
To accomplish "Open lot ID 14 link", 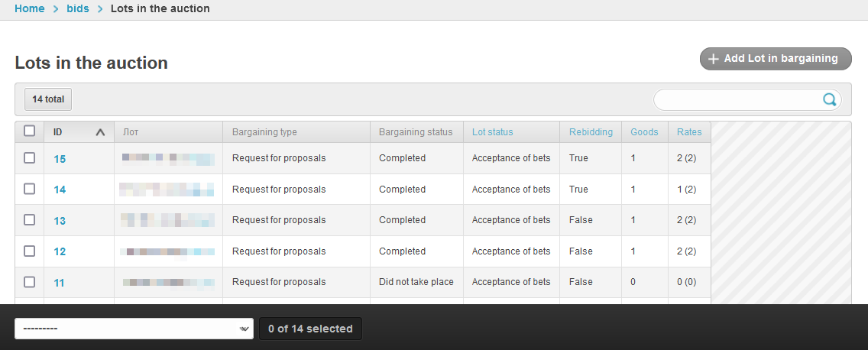I will click(x=60, y=190).
